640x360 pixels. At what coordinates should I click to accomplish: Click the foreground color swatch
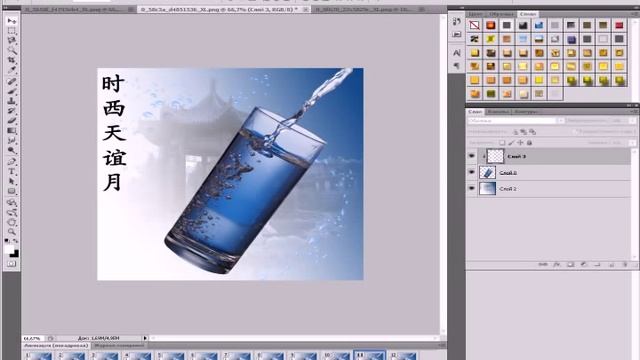point(9,250)
